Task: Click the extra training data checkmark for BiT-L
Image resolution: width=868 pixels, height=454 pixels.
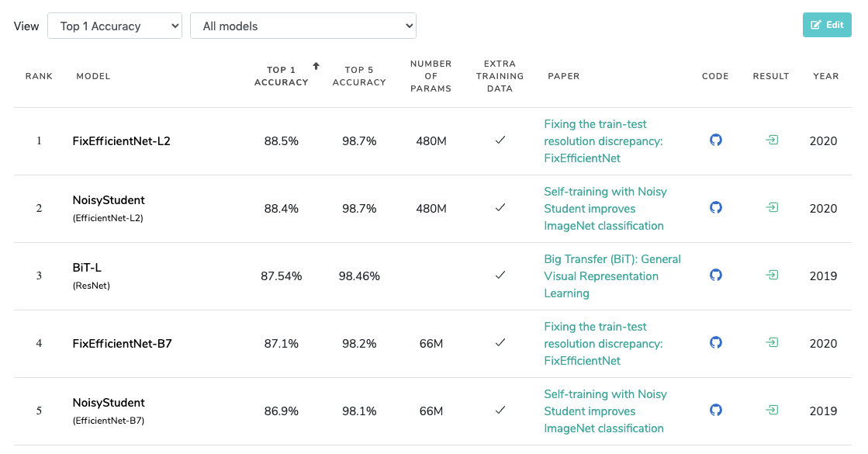Action: point(500,275)
